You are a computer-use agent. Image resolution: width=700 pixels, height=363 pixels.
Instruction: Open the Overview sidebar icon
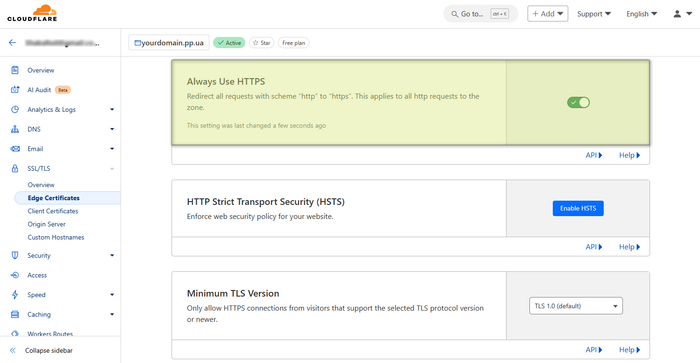click(15, 70)
